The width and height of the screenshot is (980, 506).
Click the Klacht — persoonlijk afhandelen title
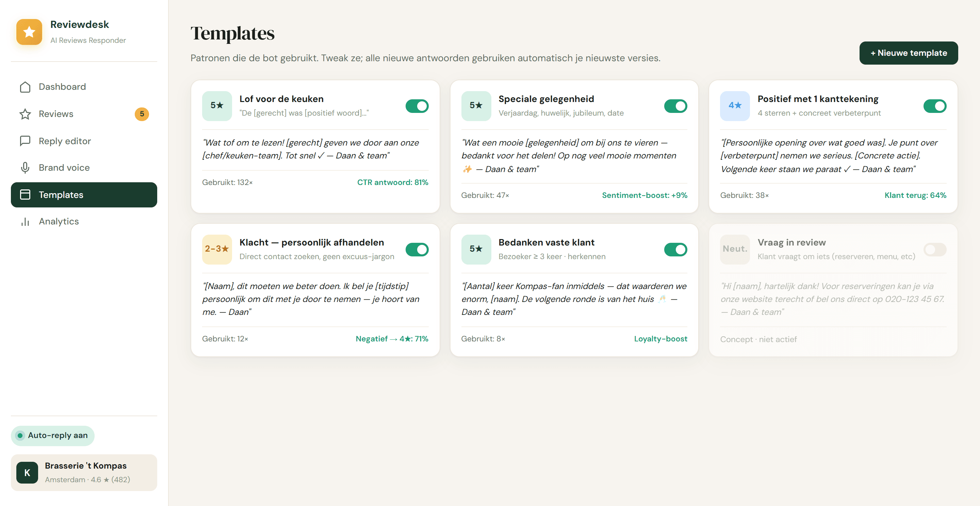312,242
